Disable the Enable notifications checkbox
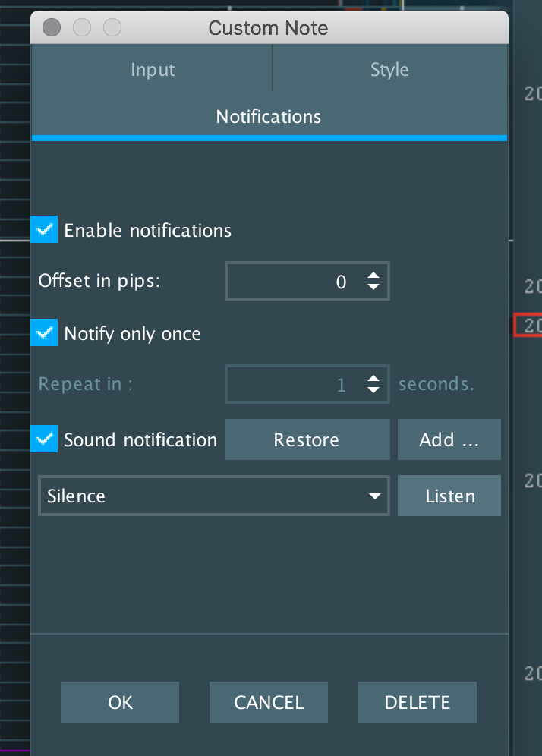Image resolution: width=542 pixels, height=756 pixels. tap(43, 229)
